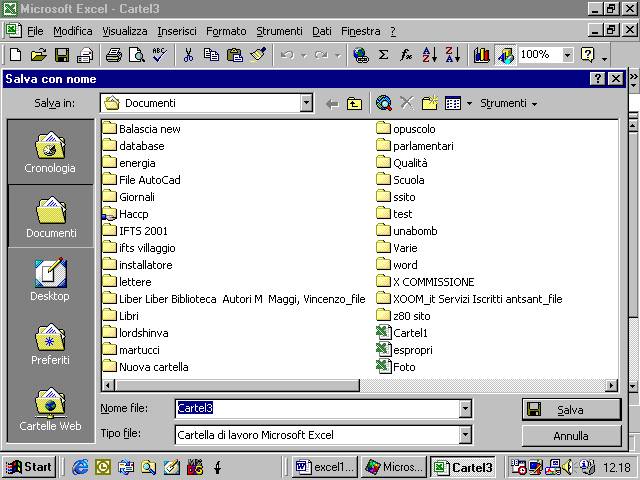Viewport: 640px width, 480px height.
Task: Click the Office Assistant help icon
Action: 587,55
